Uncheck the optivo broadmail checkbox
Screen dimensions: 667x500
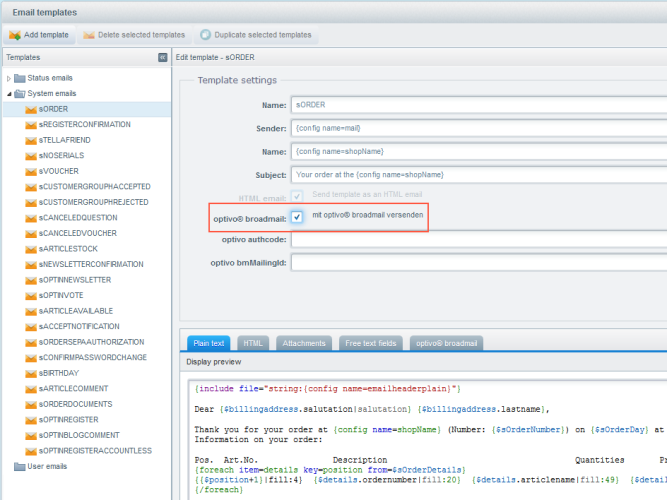(297, 217)
